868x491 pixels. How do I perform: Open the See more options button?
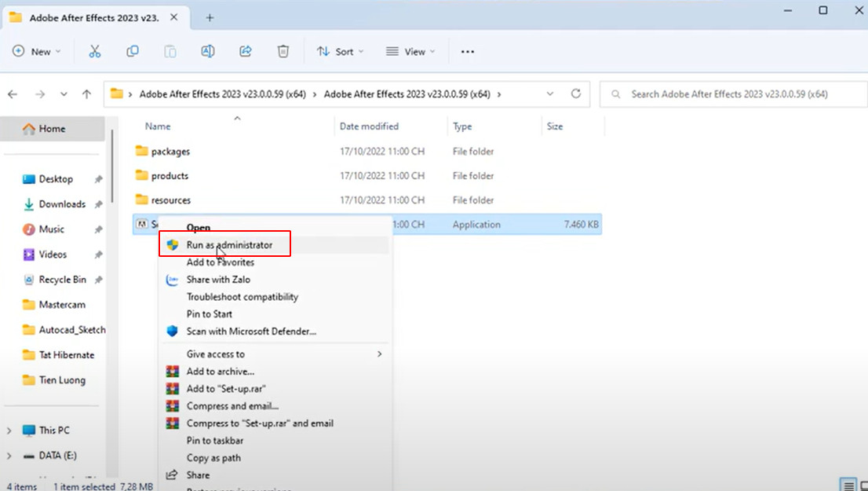pyautogui.click(x=468, y=51)
